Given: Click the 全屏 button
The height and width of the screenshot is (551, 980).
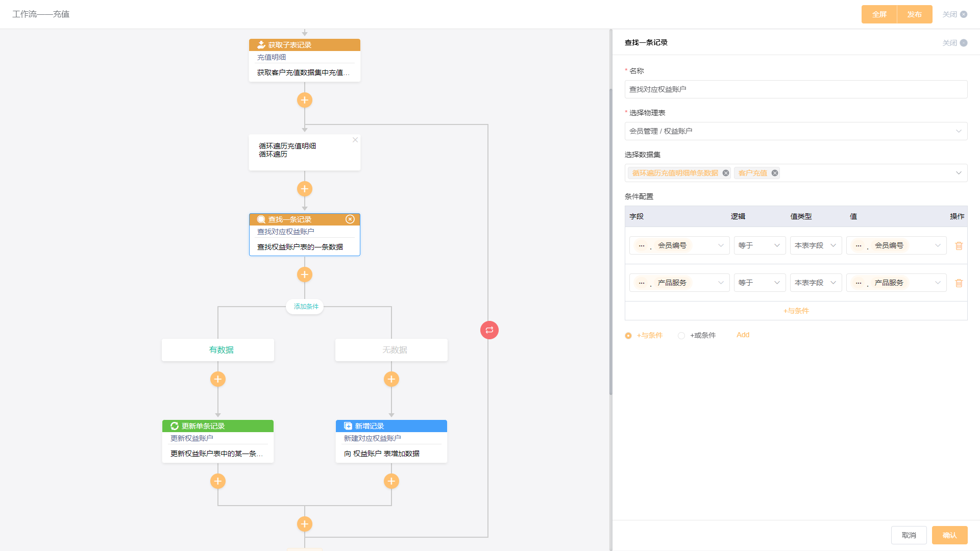Looking at the screenshot, I should 879,14.
